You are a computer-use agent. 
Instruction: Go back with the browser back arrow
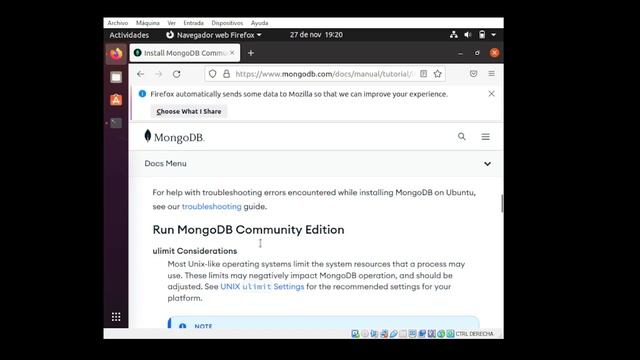tap(140, 74)
